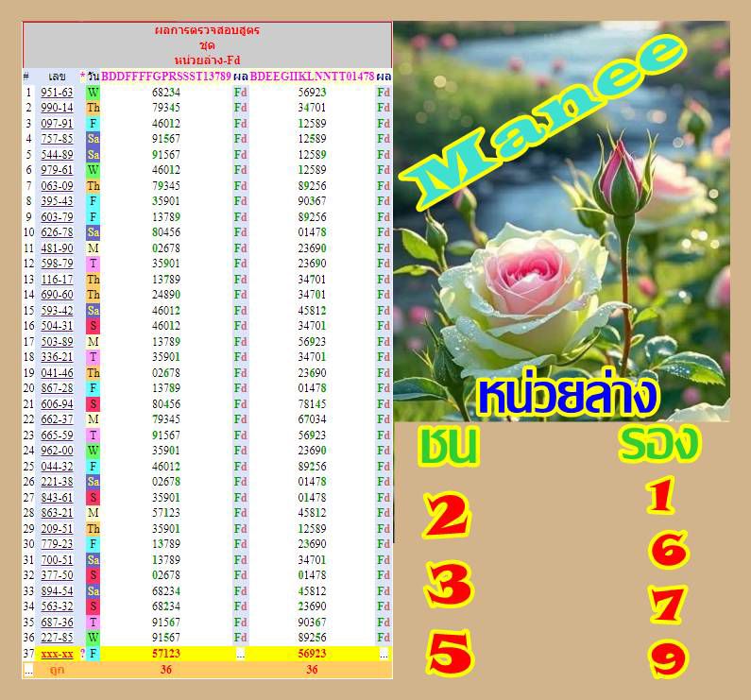Image resolution: width=751 pixels, height=700 pixels.
Task: Click the question mark in row 37
Action: pos(83,654)
